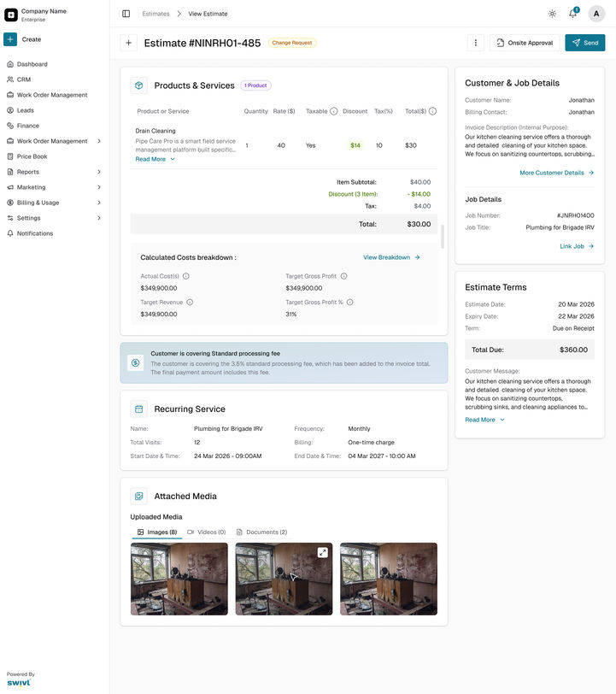Open the third uploaded image thumbnail
Viewport: 616px width, 694px height.
(x=389, y=579)
